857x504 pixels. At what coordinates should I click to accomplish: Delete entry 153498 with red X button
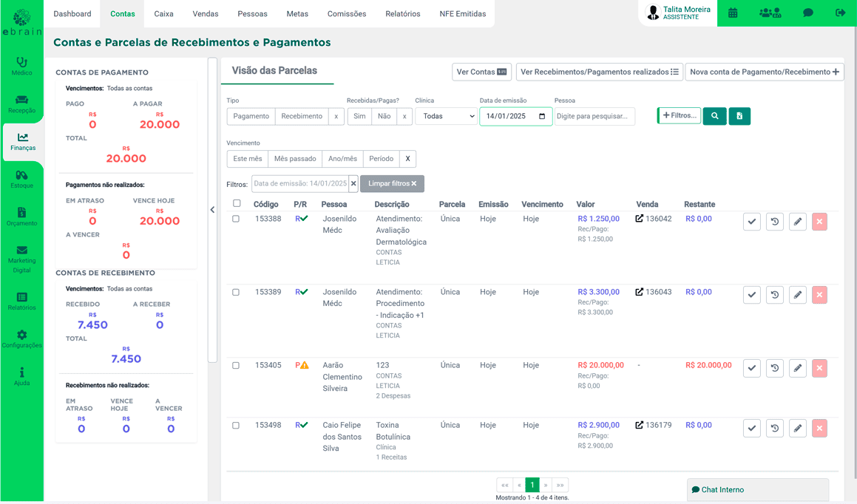[x=819, y=428]
